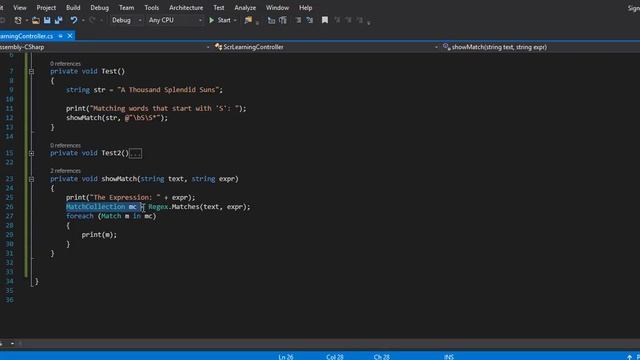Open the Analyze menu
The width and height of the screenshot is (640, 360).
point(245,8)
